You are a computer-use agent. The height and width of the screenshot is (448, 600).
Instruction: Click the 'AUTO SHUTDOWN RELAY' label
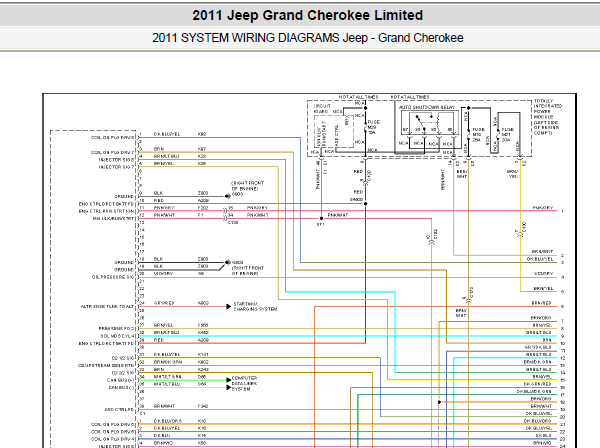[427, 107]
